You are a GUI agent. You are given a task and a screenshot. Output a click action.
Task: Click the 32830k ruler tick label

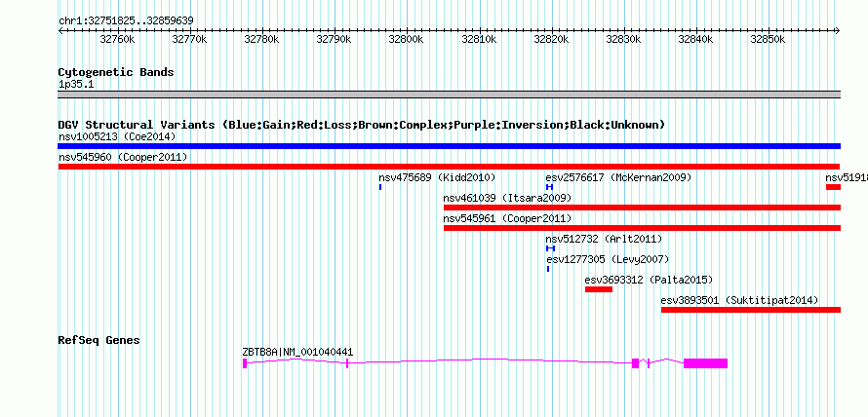click(624, 40)
